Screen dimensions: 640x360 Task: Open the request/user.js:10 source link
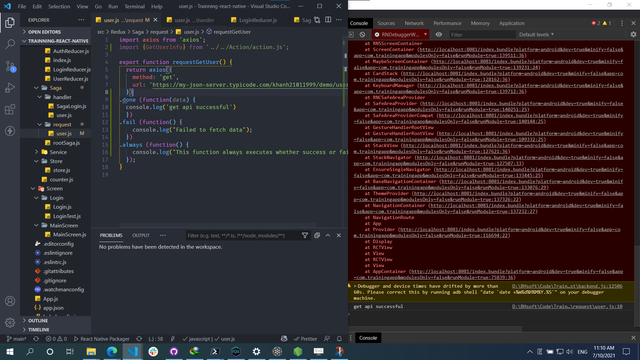pyautogui.click(x=567, y=306)
